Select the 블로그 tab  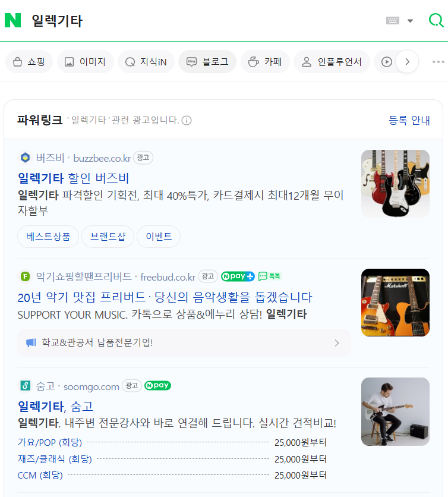coord(207,61)
